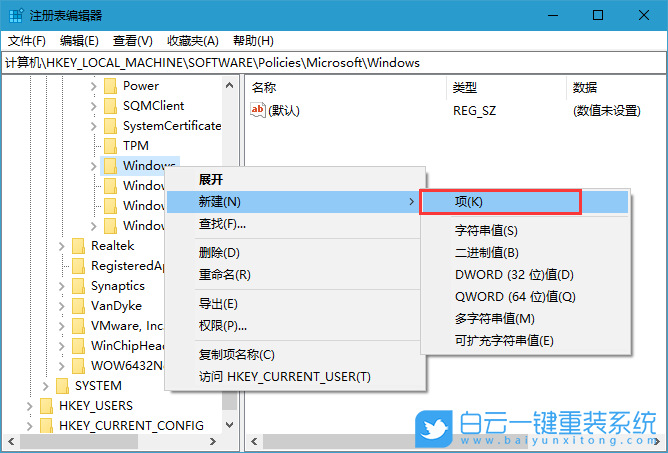The width and height of the screenshot is (668, 453).
Task: Expand the HKEY_USERS key
Action: [x=29, y=406]
